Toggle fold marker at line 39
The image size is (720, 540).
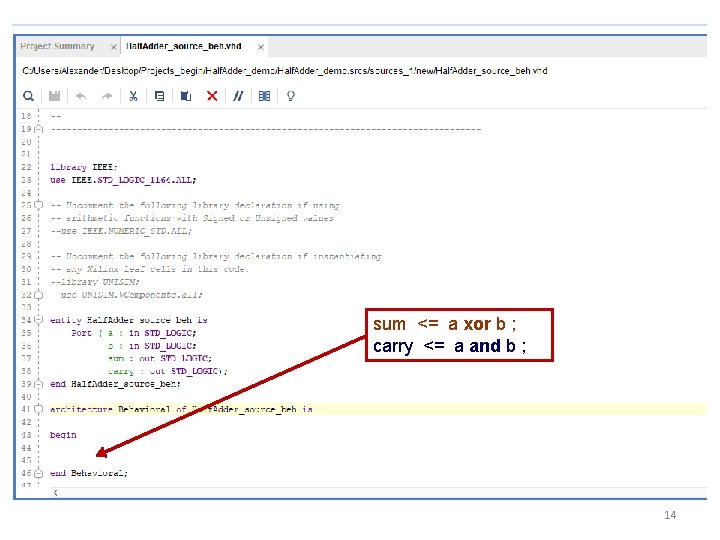[39, 383]
